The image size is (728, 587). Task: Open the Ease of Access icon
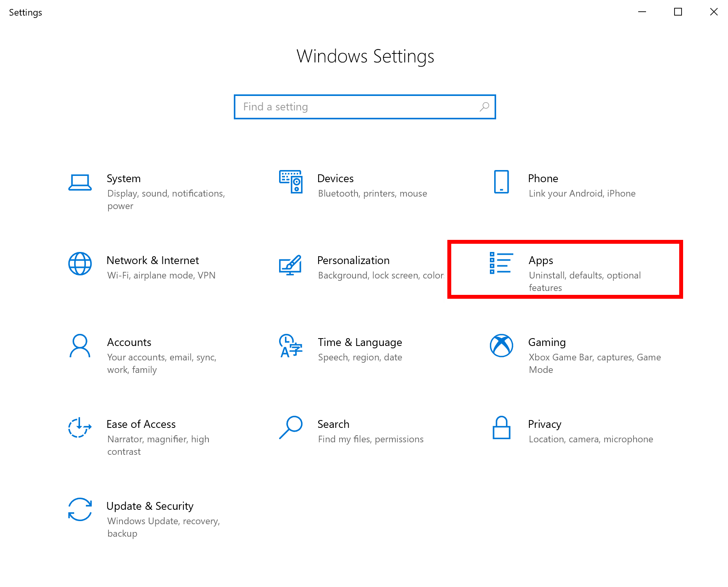tap(80, 427)
